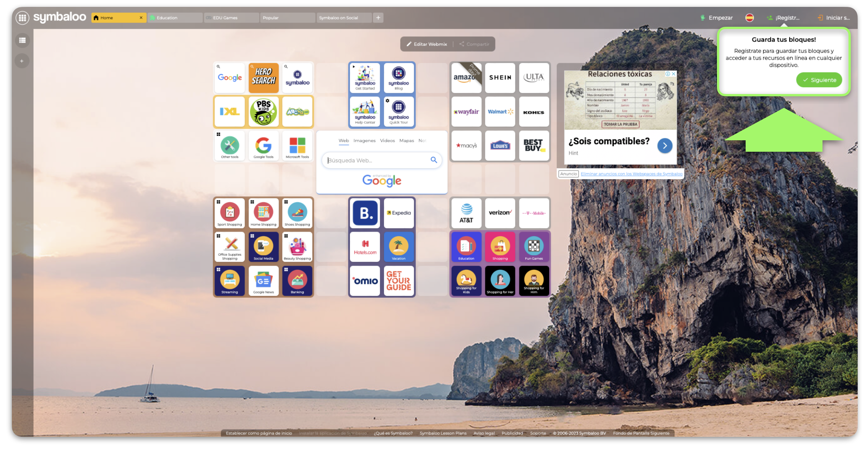Open the Sport Shopping tile
This screenshot has width=868, height=451.
coord(229,213)
